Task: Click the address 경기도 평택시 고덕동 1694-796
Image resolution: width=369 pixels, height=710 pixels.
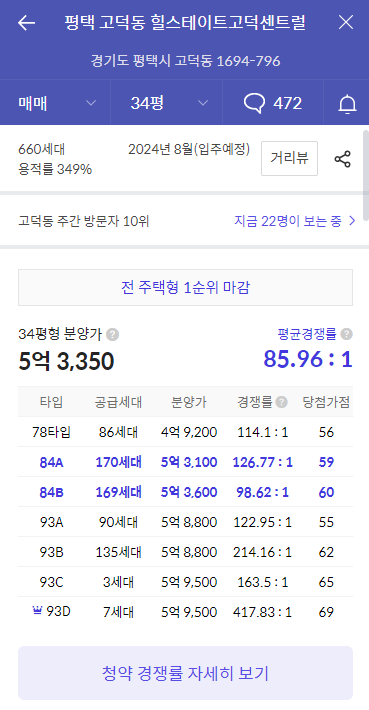Action: point(185,61)
